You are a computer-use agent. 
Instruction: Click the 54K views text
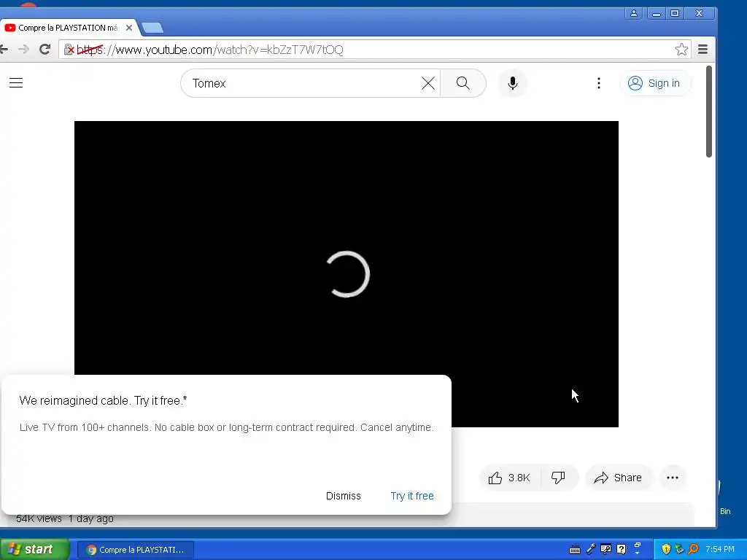coord(39,518)
